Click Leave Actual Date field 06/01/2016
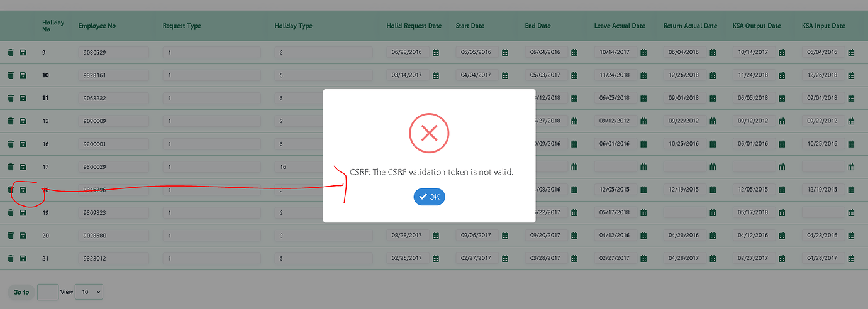This screenshot has width=868, height=309. (614, 144)
